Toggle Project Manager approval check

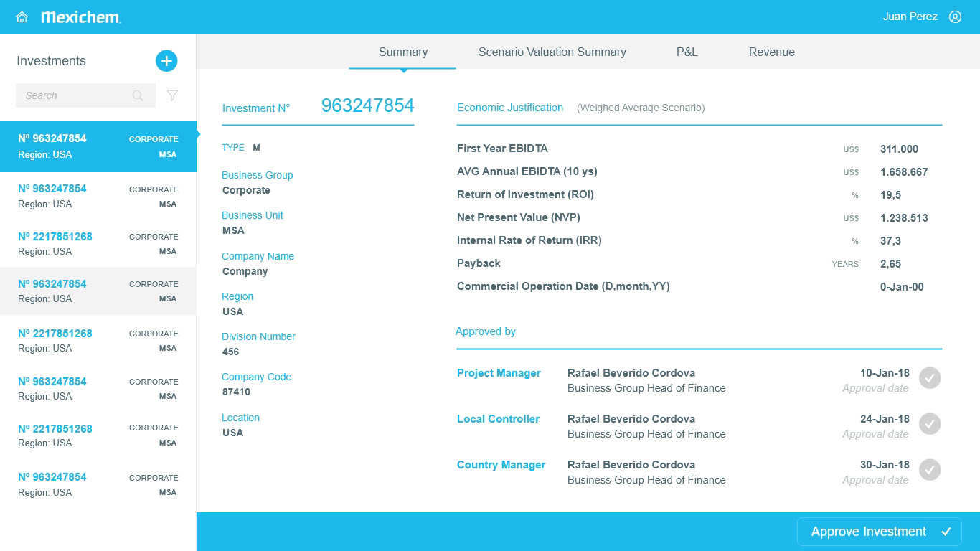coord(930,378)
